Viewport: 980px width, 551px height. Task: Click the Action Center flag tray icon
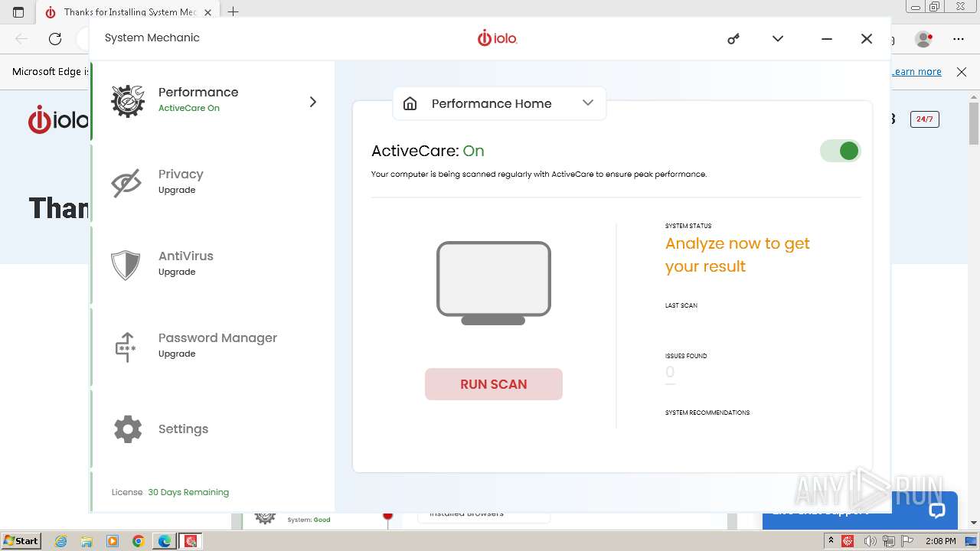908,541
